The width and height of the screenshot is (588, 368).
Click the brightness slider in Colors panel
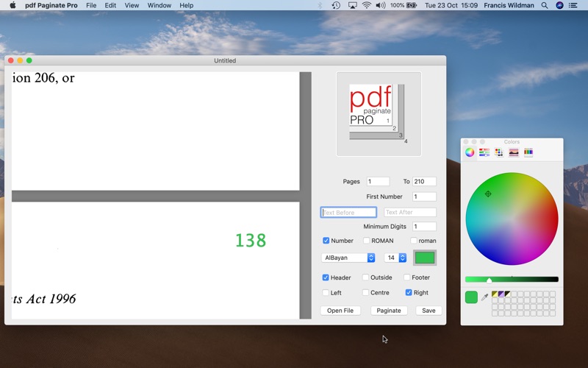512,280
